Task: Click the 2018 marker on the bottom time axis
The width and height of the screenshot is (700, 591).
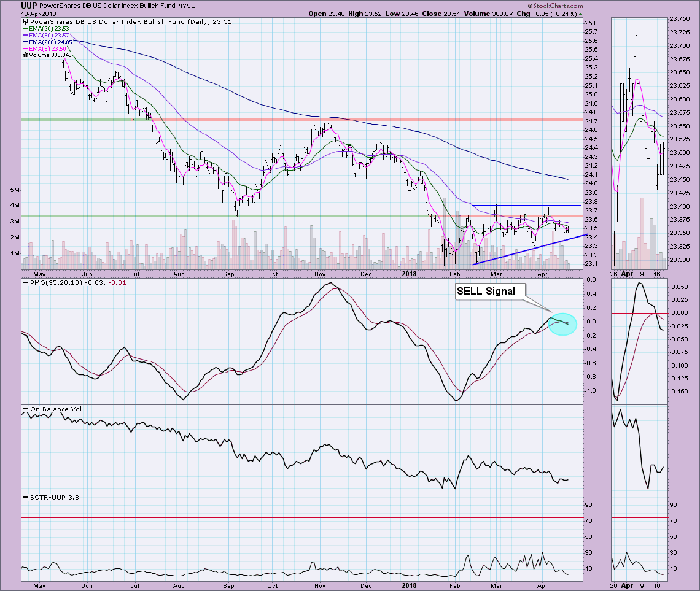Action: pyautogui.click(x=409, y=585)
